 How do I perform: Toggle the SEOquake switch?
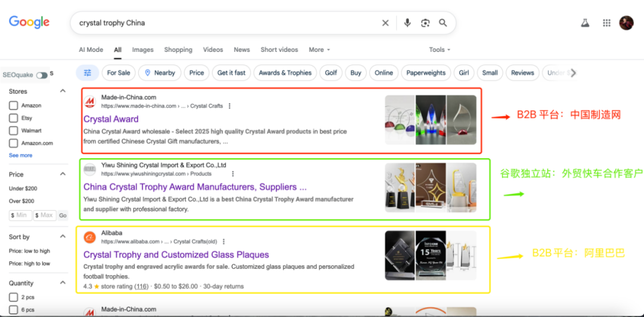[x=42, y=75]
